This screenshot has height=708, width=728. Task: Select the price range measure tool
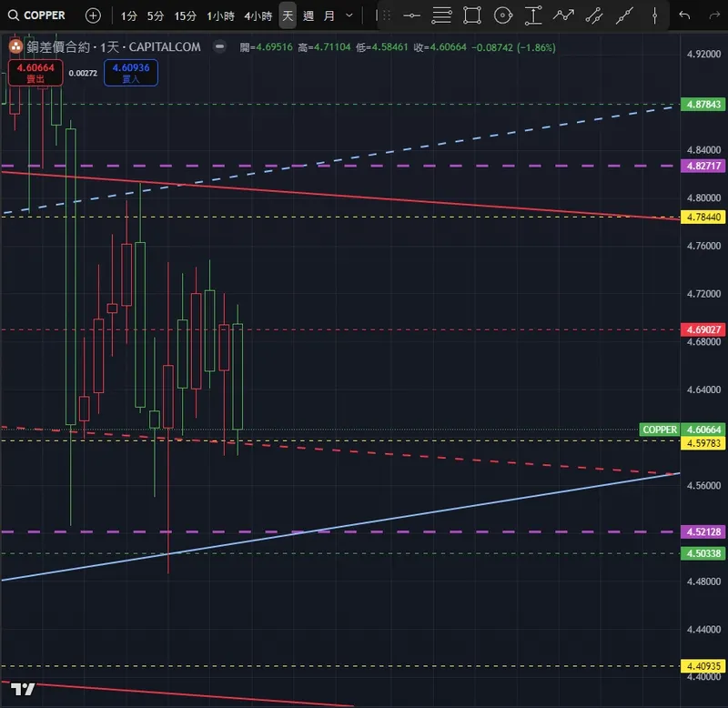533,15
